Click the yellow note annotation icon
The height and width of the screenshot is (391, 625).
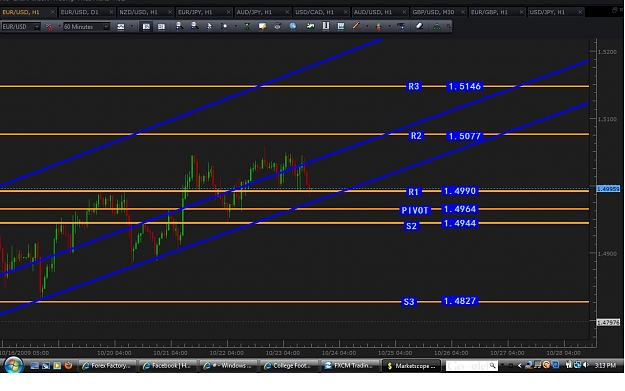point(262,26)
